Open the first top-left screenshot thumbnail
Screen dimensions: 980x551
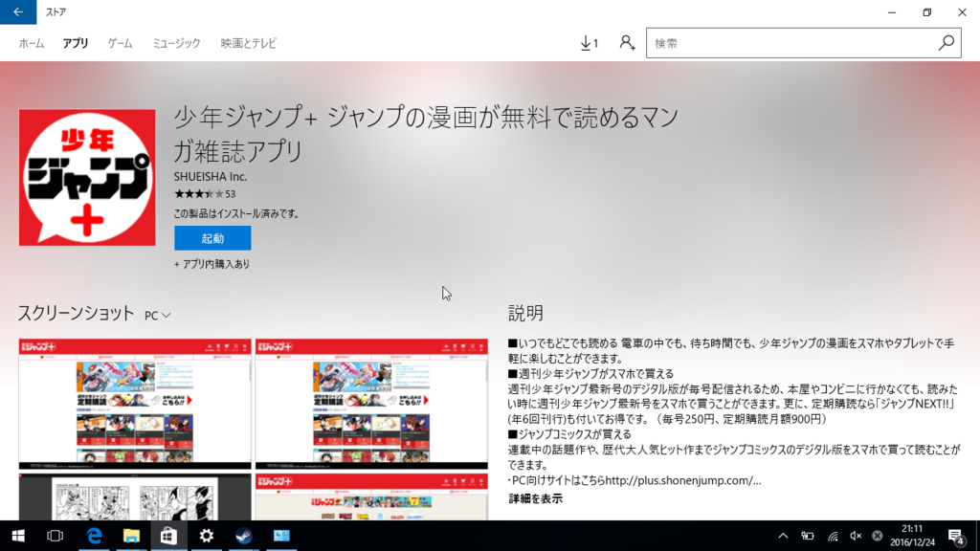point(135,405)
